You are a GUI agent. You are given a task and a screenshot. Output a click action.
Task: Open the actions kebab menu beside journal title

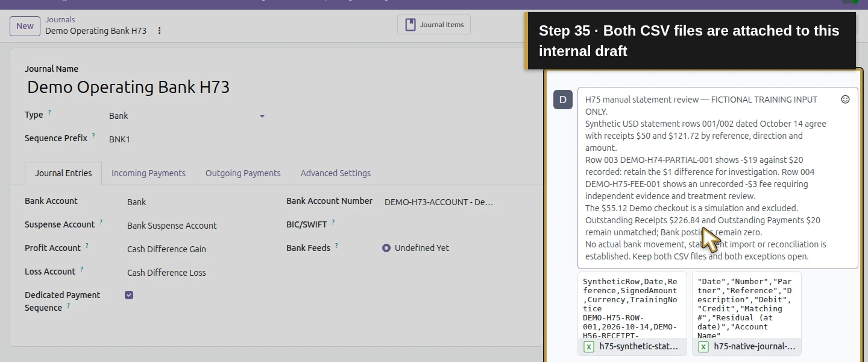pos(159,31)
